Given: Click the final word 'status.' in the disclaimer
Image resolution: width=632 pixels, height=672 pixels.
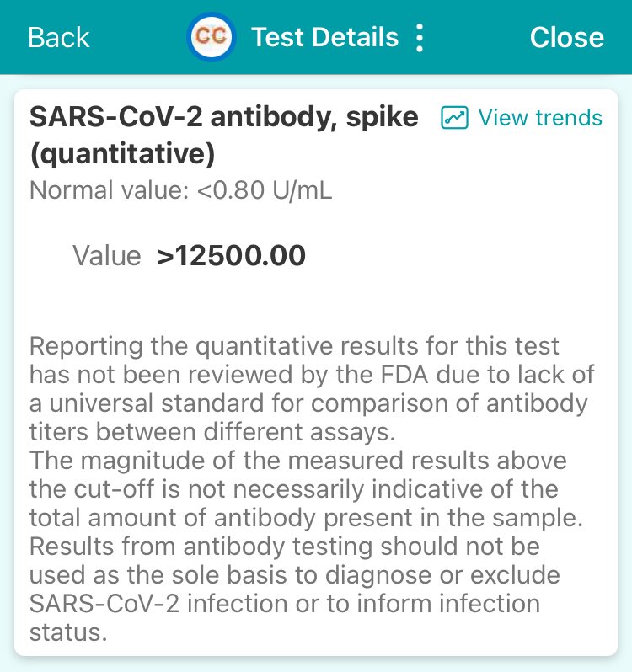Looking at the screenshot, I should (x=68, y=632).
